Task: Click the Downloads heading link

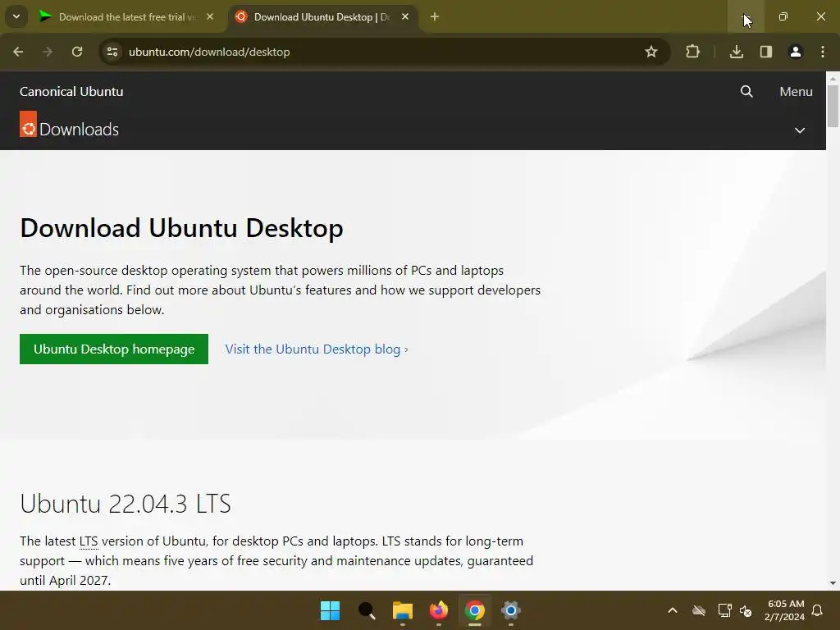Action: pos(80,129)
